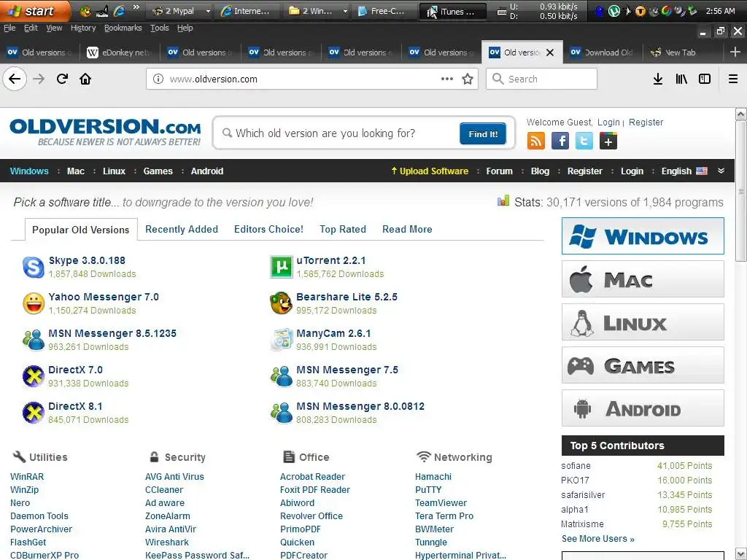Click the ManyCam program icon

pyautogui.click(x=281, y=340)
